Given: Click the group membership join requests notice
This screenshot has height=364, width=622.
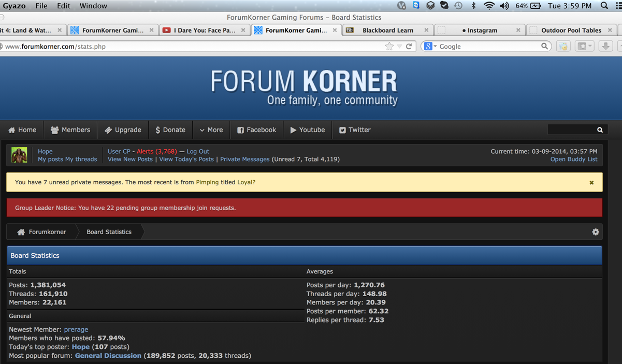Looking at the screenshot, I should [304, 208].
